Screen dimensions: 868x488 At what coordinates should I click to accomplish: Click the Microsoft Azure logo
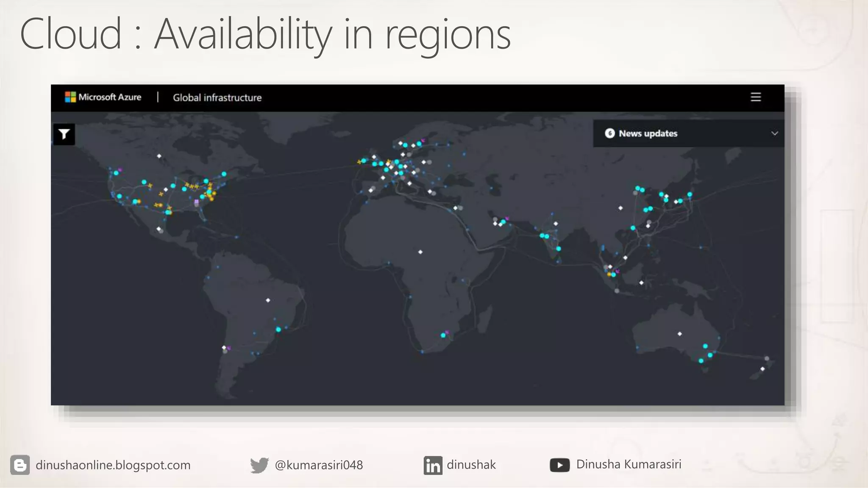pyautogui.click(x=103, y=97)
